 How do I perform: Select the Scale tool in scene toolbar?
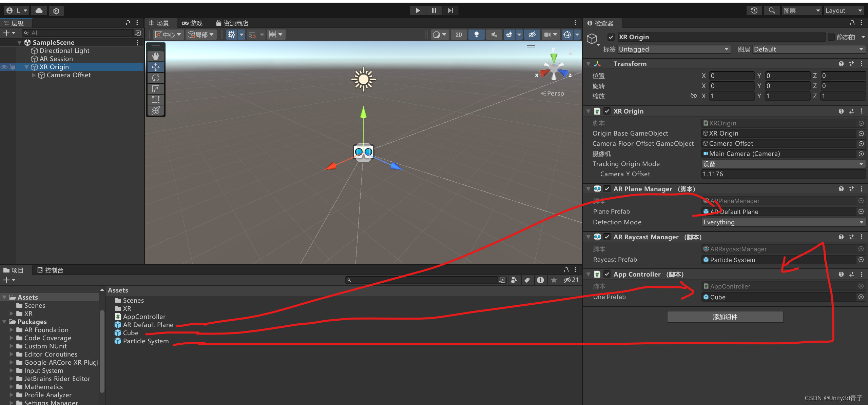point(156,89)
